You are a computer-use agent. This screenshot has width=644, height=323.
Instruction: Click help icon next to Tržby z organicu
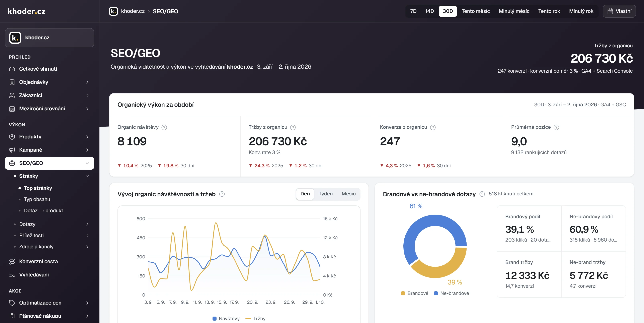(x=293, y=127)
